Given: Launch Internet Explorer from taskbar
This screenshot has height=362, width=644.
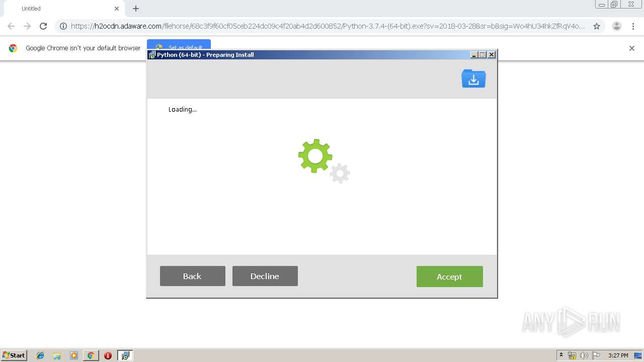Looking at the screenshot, I should 40,355.
